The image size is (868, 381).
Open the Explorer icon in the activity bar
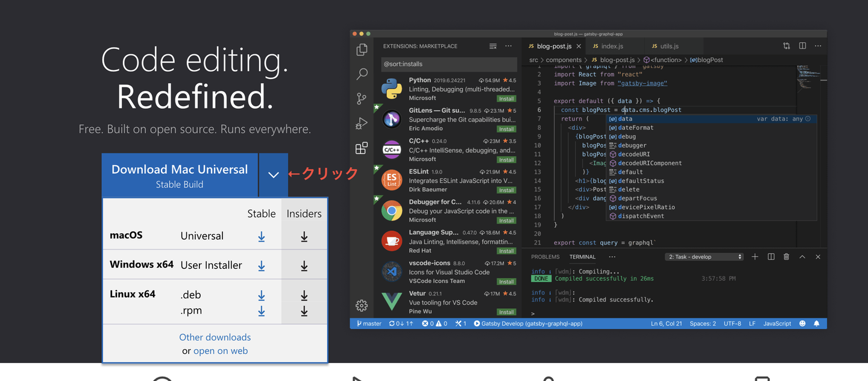pyautogui.click(x=362, y=50)
